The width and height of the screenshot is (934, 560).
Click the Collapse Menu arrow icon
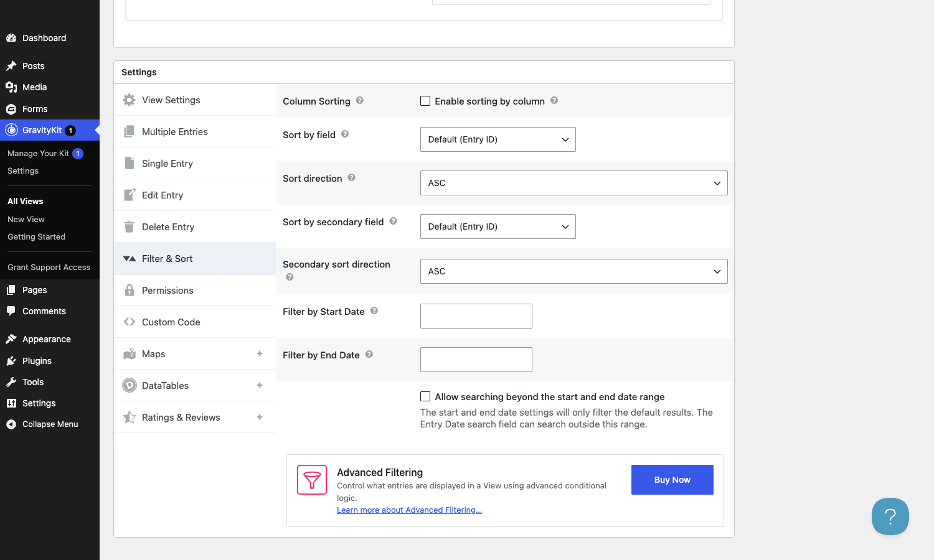[x=11, y=424]
